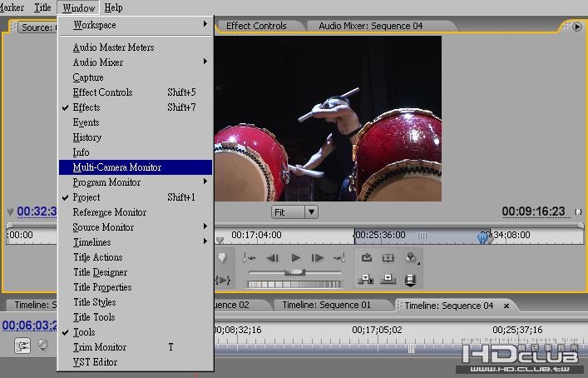Click the source 00:32 current timecode
The height and width of the screenshot is (378, 588).
37,211
